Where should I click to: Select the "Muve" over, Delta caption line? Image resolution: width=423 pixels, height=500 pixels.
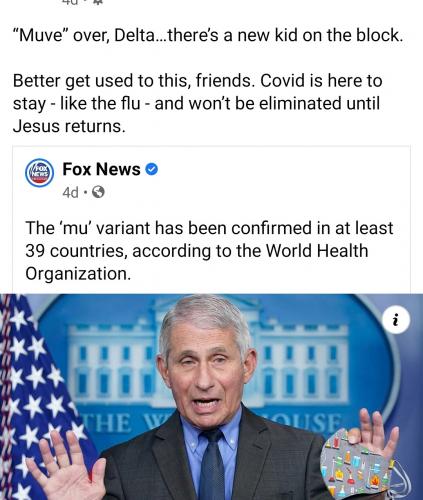(208, 35)
